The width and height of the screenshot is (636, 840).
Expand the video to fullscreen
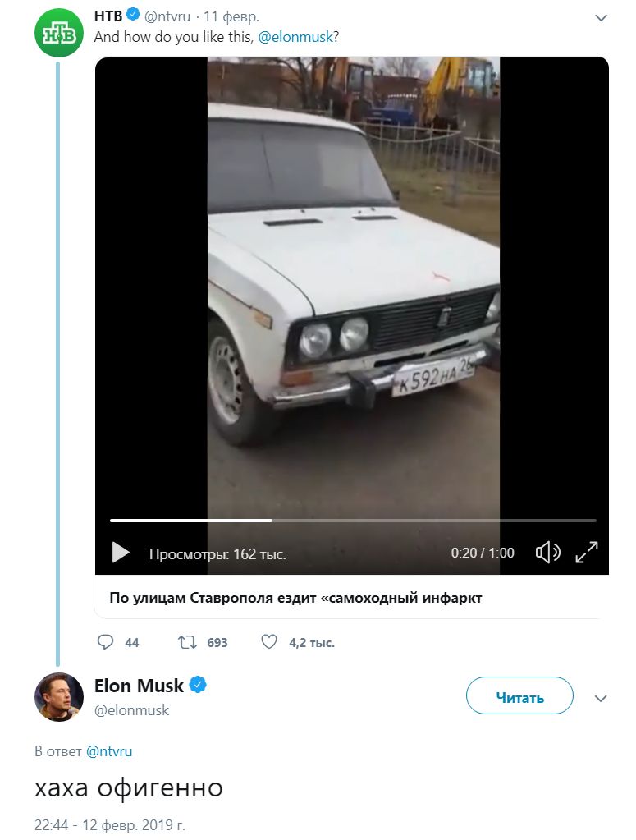click(x=587, y=552)
